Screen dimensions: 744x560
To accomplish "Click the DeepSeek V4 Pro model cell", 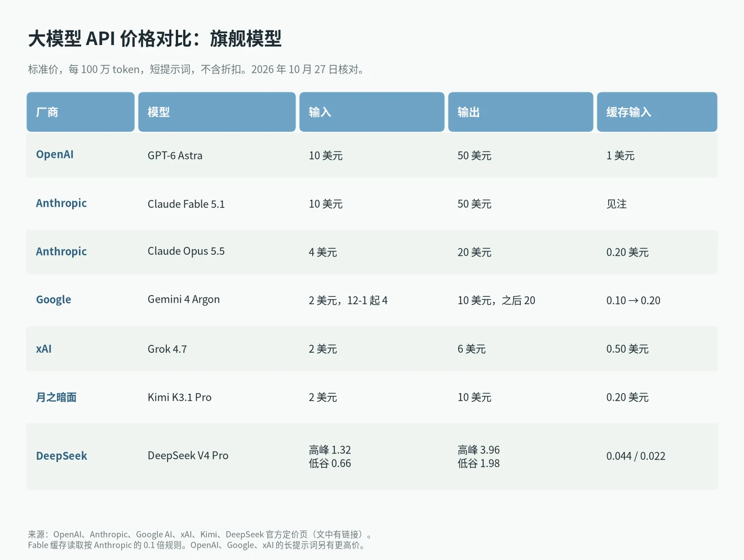I will (x=188, y=456).
